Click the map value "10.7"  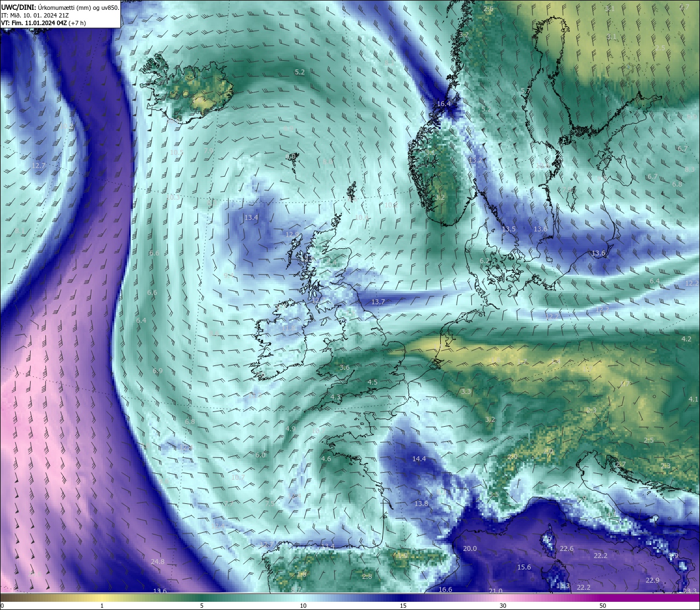pyautogui.click(x=238, y=477)
